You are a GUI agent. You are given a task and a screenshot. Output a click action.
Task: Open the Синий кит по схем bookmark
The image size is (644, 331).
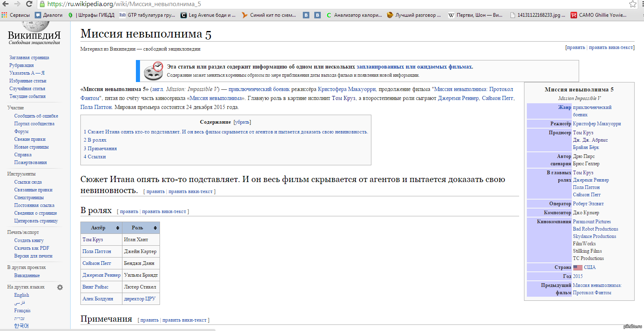(x=269, y=15)
